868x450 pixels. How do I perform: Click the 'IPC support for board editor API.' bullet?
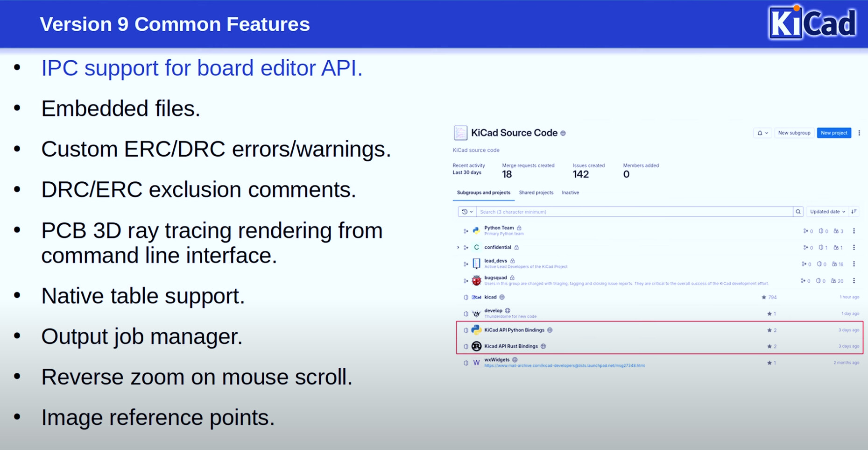pyautogui.click(x=202, y=68)
